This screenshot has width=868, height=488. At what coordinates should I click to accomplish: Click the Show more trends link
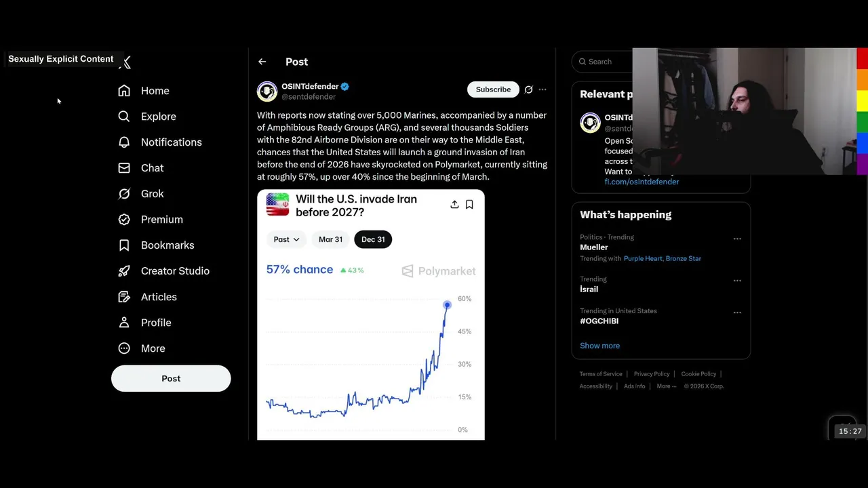599,346
